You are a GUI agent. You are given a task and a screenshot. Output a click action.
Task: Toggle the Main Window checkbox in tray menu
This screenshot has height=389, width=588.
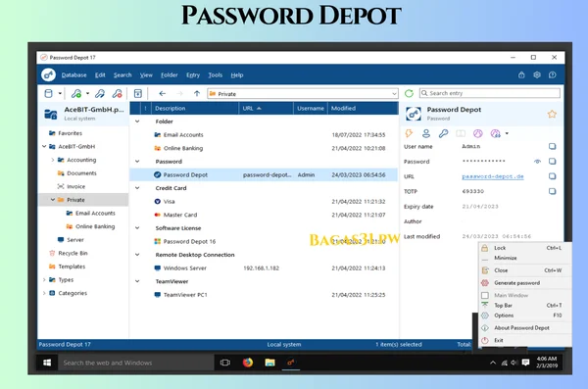point(485,295)
